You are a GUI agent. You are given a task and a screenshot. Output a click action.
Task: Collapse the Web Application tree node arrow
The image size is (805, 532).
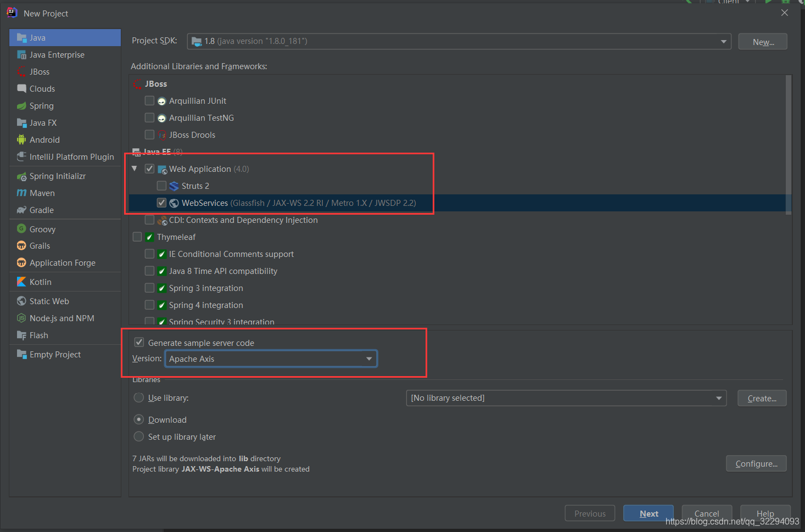(135, 169)
